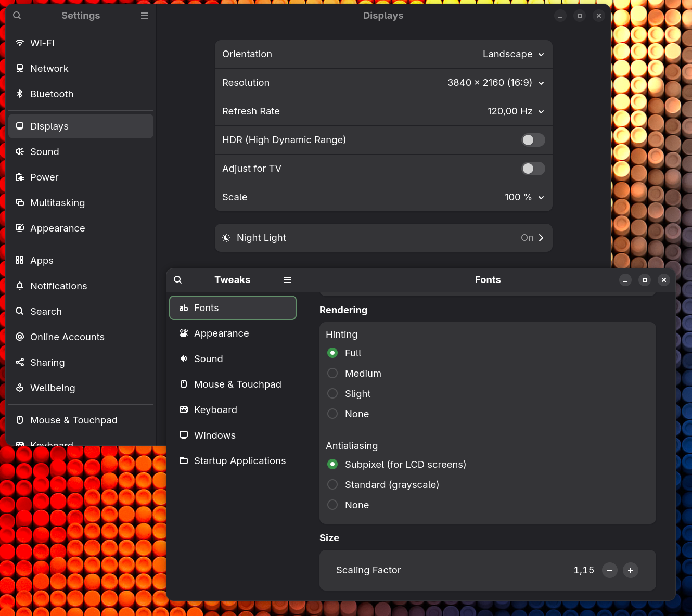692x616 pixels.
Task: Open Mouse & Touchpad in Tweaks via its icon
Action: 184,384
